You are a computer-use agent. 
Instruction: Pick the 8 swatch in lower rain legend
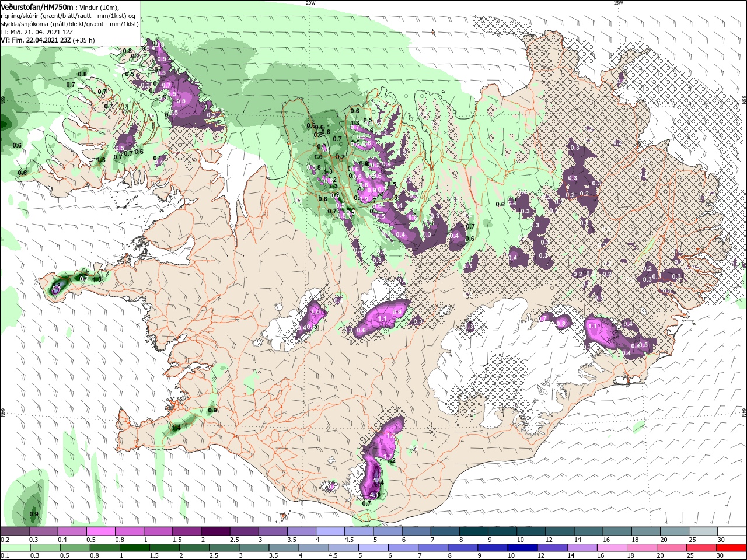click(x=463, y=548)
